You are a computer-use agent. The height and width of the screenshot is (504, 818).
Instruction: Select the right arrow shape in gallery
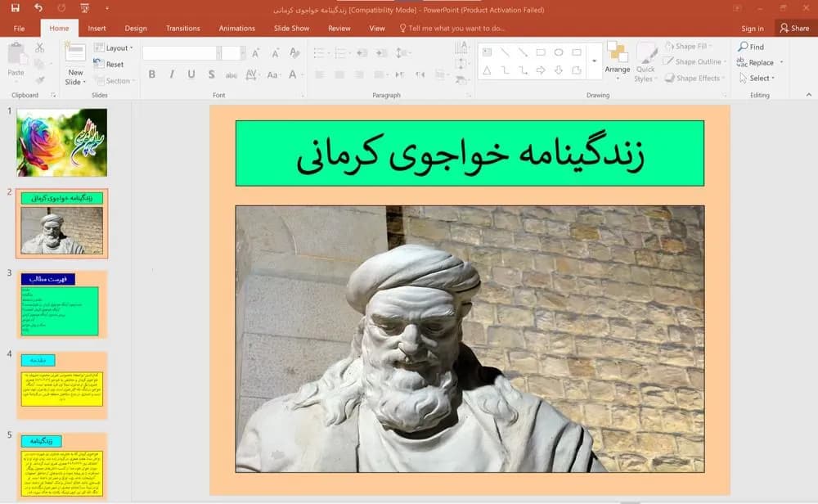click(541, 70)
